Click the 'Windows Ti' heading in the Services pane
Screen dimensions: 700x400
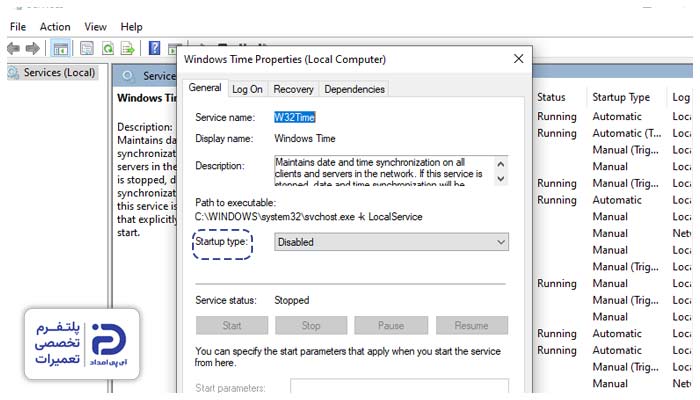point(146,98)
